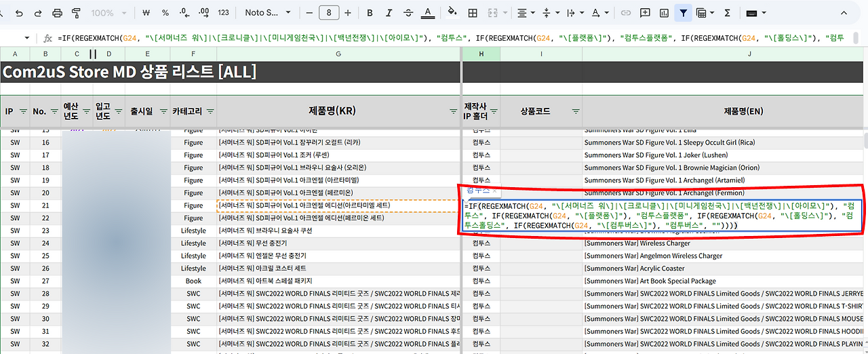Screen dimensions: 868x354
Task: Open the text color picker
Action: pos(427,13)
